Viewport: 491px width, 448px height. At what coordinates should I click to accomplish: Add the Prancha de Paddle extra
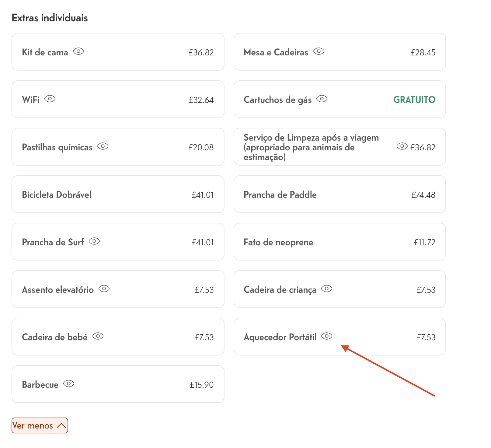(340, 194)
